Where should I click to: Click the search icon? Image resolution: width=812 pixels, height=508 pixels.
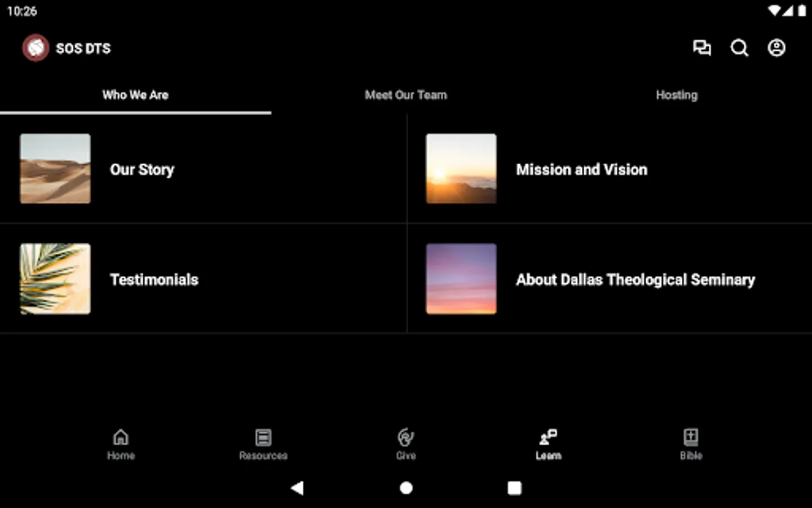tap(739, 48)
